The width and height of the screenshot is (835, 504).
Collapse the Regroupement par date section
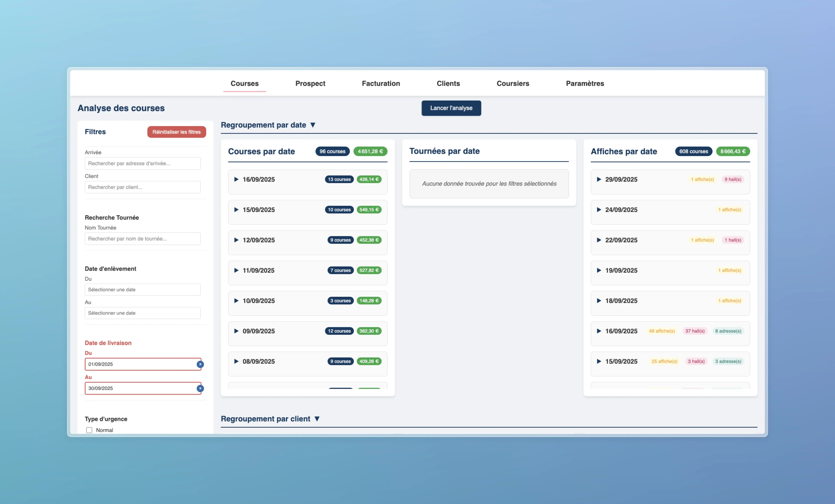tap(313, 125)
